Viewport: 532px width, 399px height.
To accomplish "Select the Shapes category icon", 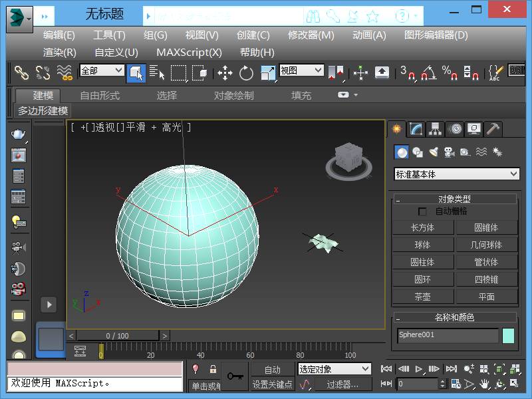I will pos(418,152).
